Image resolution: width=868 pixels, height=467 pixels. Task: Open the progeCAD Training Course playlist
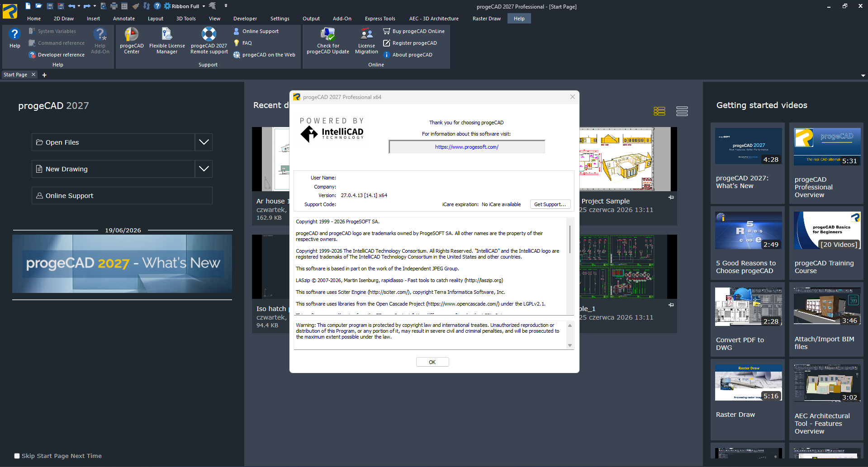pos(827,231)
